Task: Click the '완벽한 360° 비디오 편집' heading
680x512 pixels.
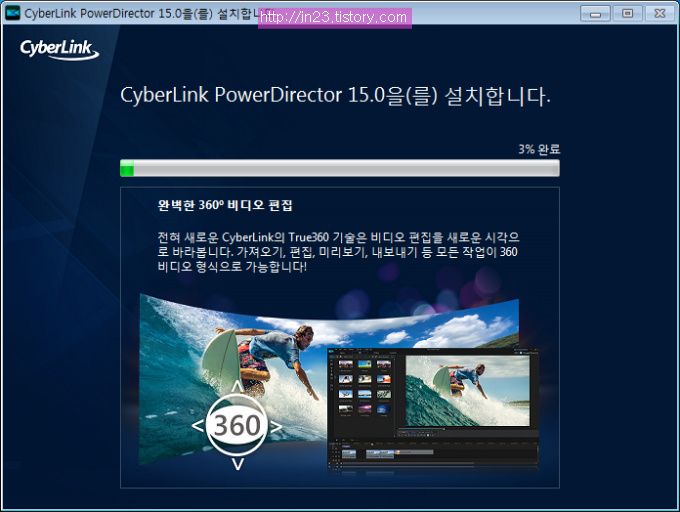Action: tap(225, 205)
